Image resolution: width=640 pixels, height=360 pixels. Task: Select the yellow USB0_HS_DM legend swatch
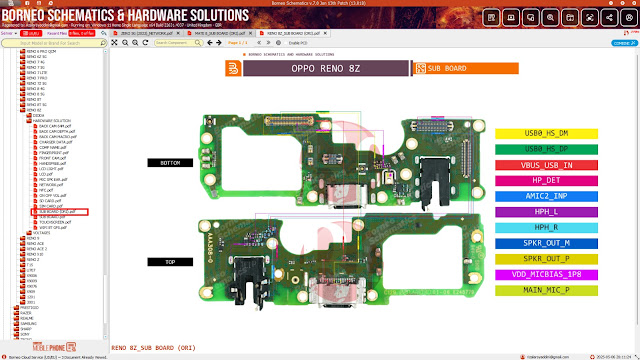pos(546,133)
